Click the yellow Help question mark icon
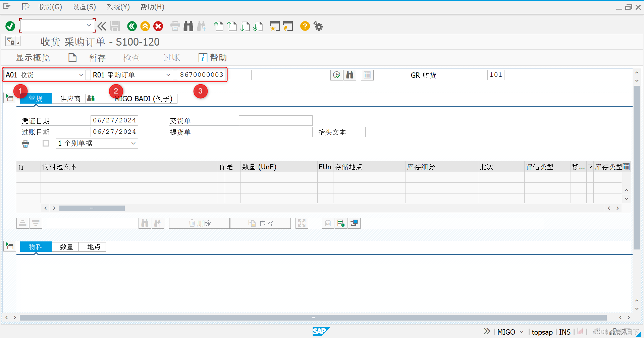Viewport: 644px width, 338px height. [305, 26]
